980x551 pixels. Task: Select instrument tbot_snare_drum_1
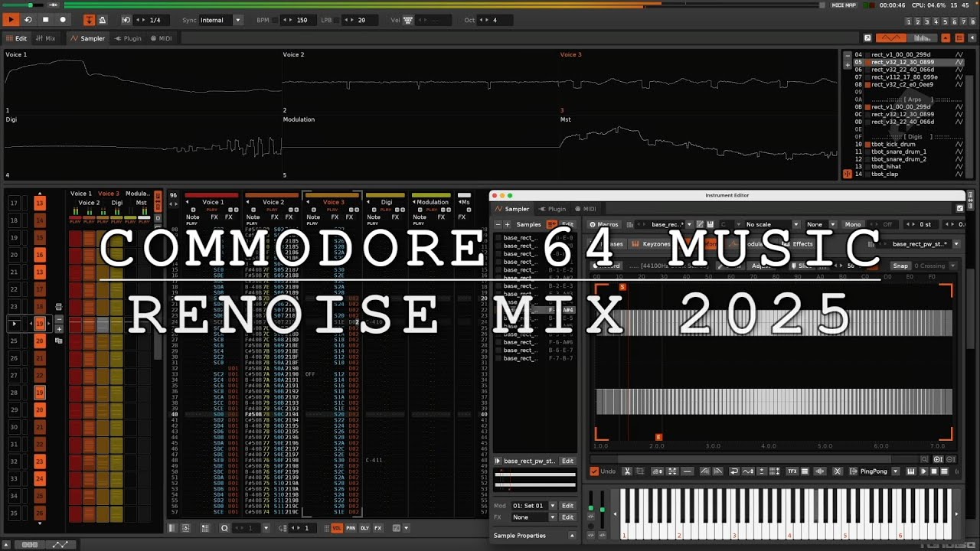[x=909, y=152]
